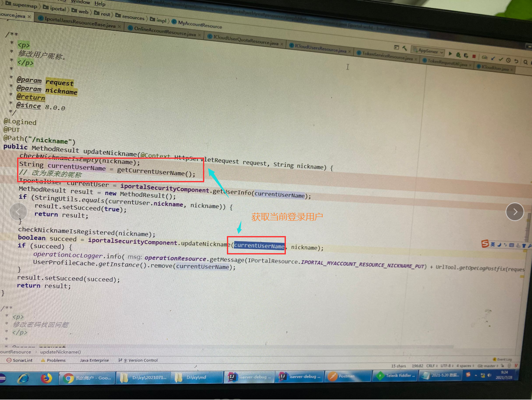Open the Git master branch selector
Image resolution: width=532 pixels, height=400 pixels.
coord(488,366)
